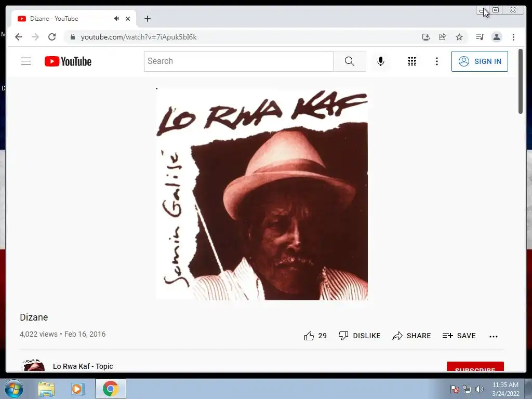
Task: Open the YouTube apps grid
Action: [412, 61]
